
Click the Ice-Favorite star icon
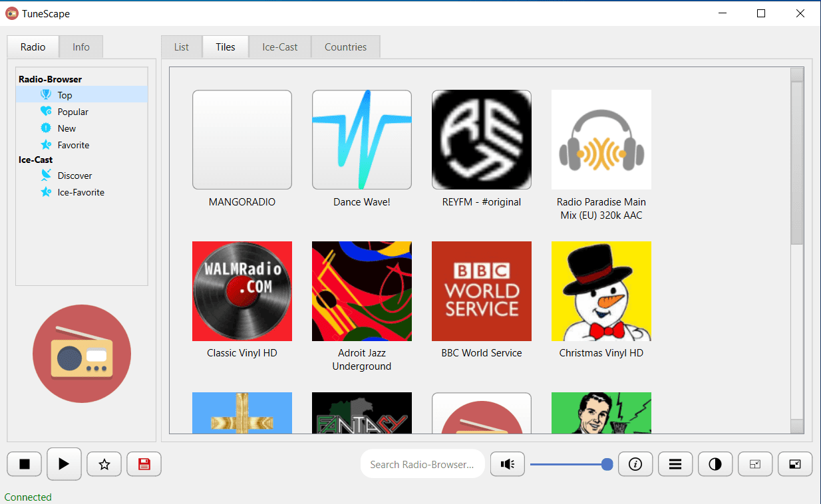pyautogui.click(x=46, y=191)
